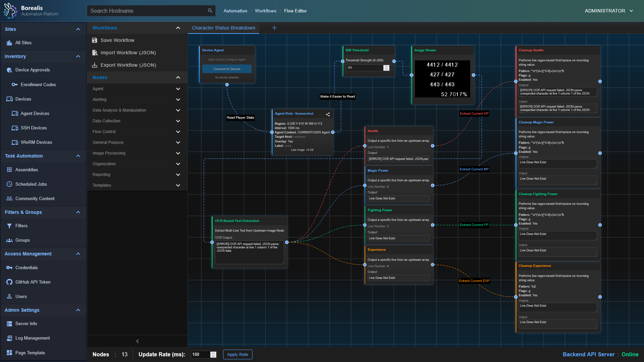Increment the BW Threshold value spinner
Image resolution: width=644 pixels, height=362 pixels.
386,66
